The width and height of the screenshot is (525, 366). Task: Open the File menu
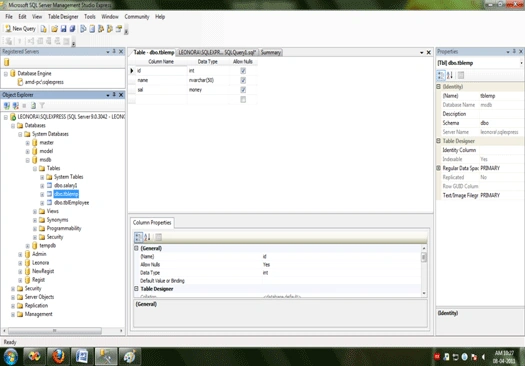pyautogui.click(x=9, y=17)
